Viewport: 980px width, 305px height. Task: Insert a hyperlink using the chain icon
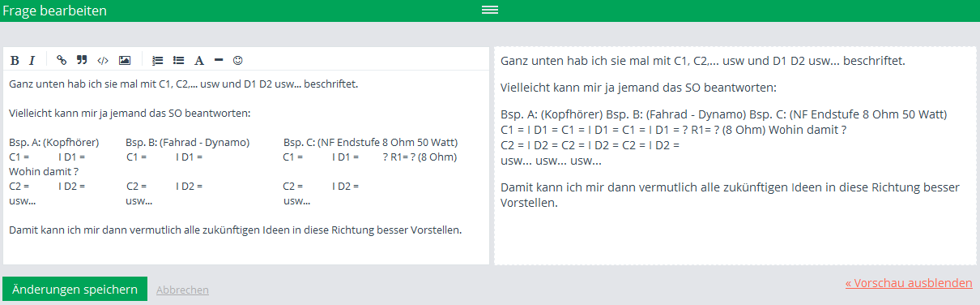coord(62,60)
